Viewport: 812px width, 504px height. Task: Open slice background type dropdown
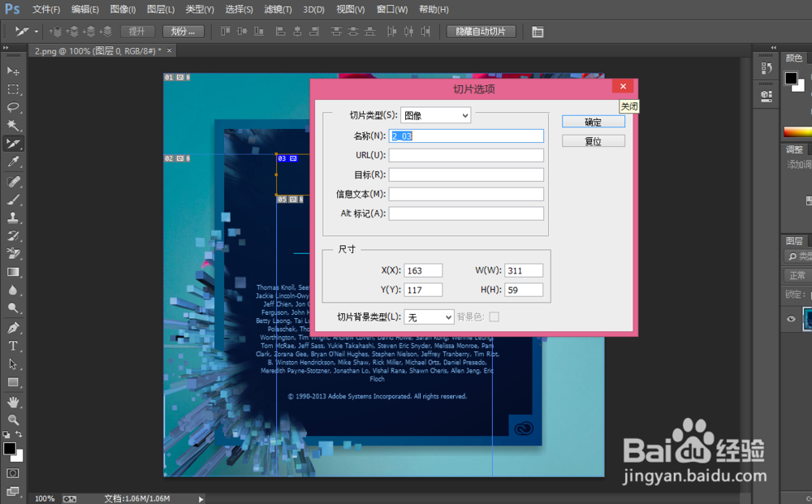(429, 317)
